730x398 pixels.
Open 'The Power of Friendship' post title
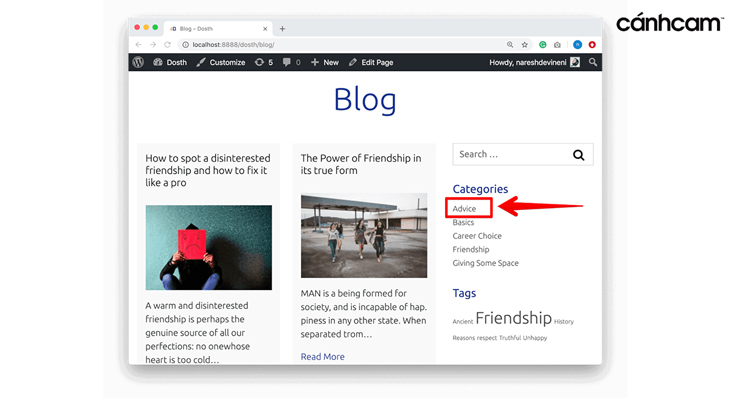pyautogui.click(x=361, y=164)
